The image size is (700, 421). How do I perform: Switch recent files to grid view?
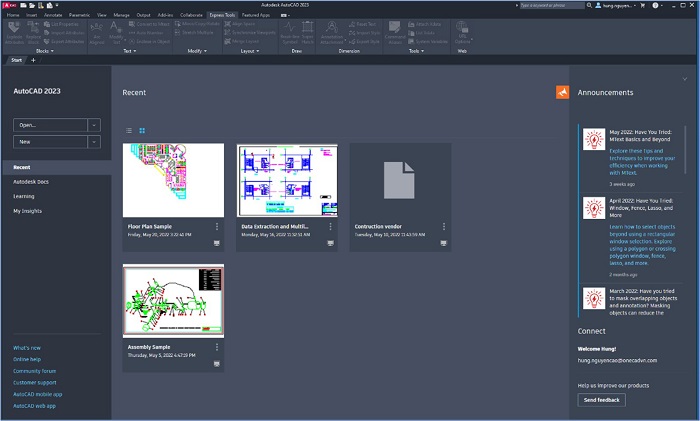(x=142, y=130)
